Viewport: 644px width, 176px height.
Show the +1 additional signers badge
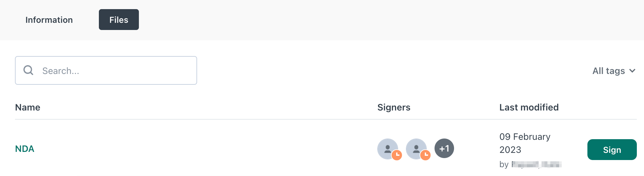pyautogui.click(x=444, y=148)
